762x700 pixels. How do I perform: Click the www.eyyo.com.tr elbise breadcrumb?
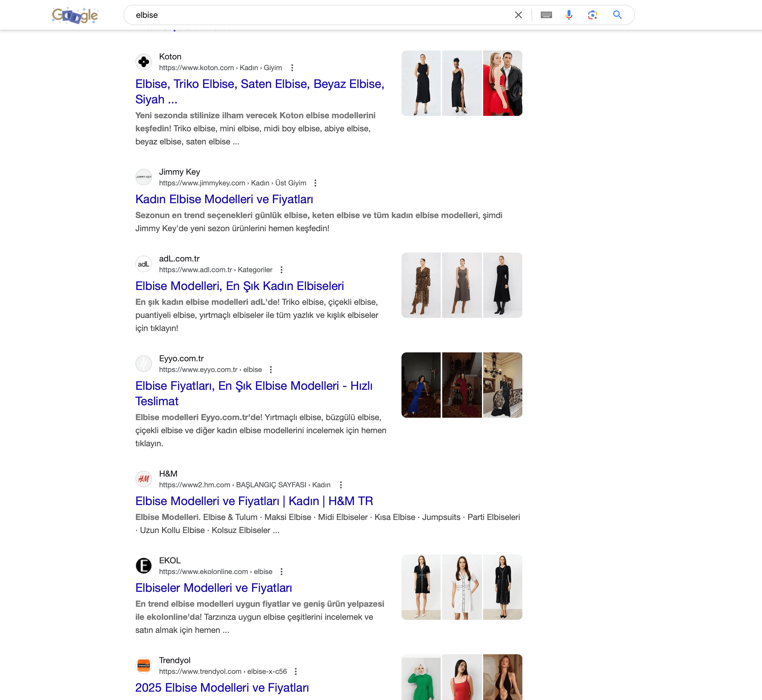click(210, 370)
